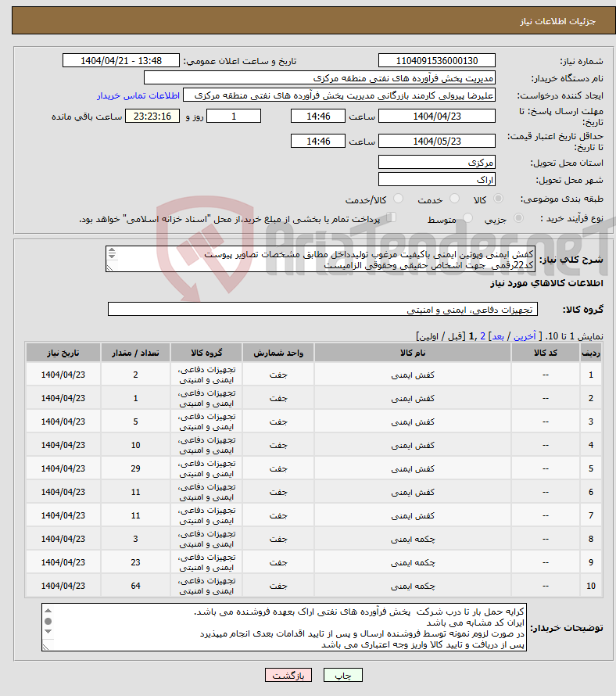This screenshot has height=696, width=616.
Task: Select the کالا radio button
Action: click(499, 199)
